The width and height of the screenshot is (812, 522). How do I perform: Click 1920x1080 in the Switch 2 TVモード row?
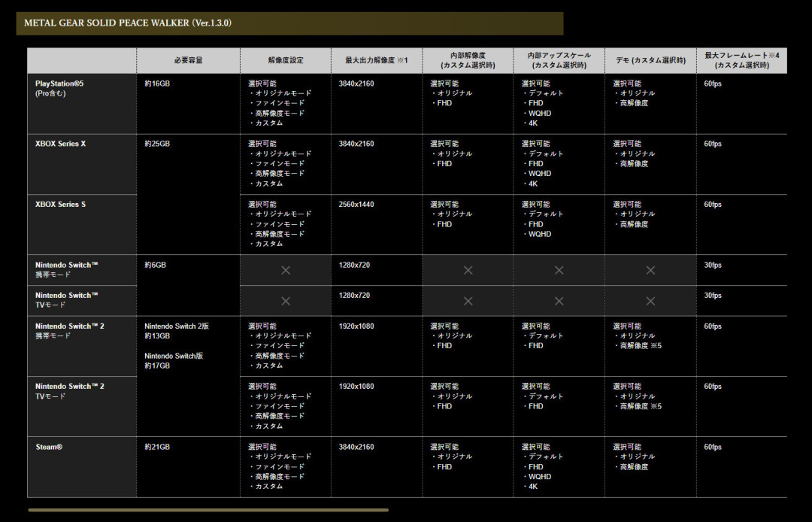pyautogui.click(x=356, y=387)
